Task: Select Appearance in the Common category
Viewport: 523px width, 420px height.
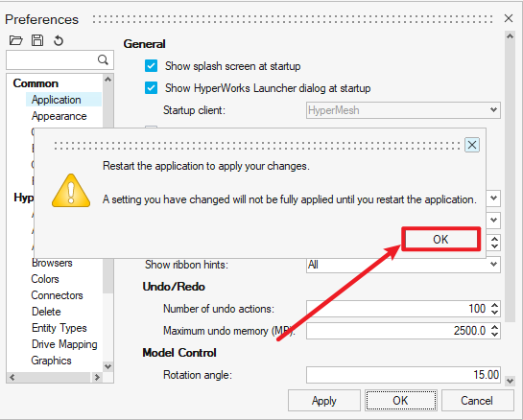Action: pos(59,116)
